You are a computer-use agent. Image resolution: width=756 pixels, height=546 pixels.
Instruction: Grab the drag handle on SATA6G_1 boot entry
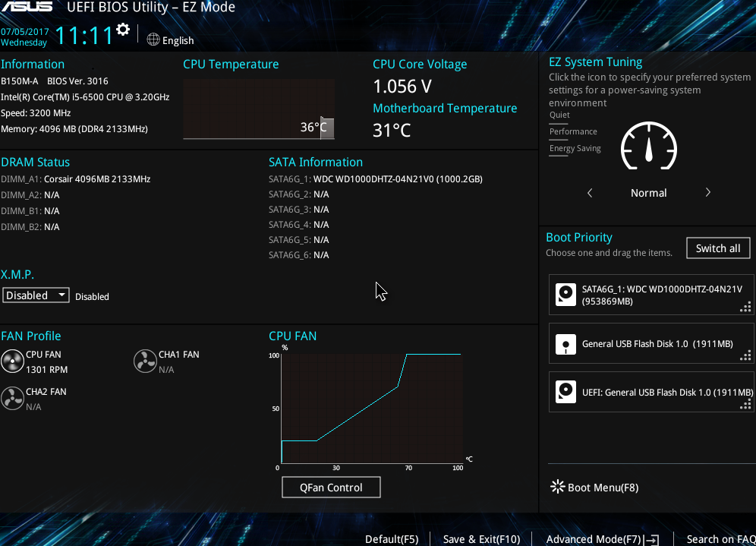click(745, 307)
